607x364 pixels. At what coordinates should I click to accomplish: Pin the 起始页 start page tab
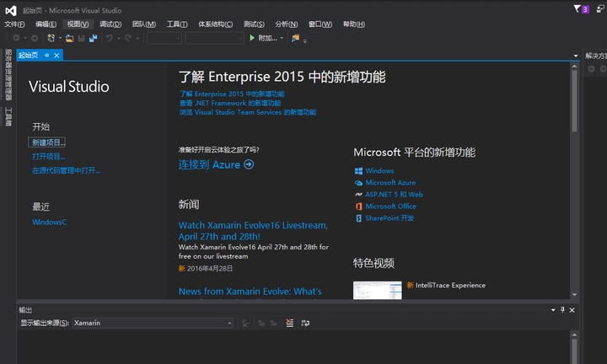pyautogui.click(x=46, y=56)
